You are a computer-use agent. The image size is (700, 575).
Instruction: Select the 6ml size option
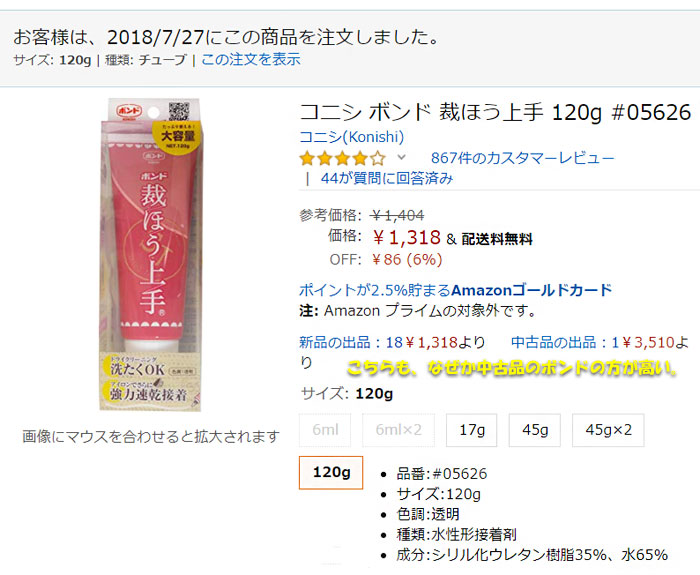click(325, 430)
